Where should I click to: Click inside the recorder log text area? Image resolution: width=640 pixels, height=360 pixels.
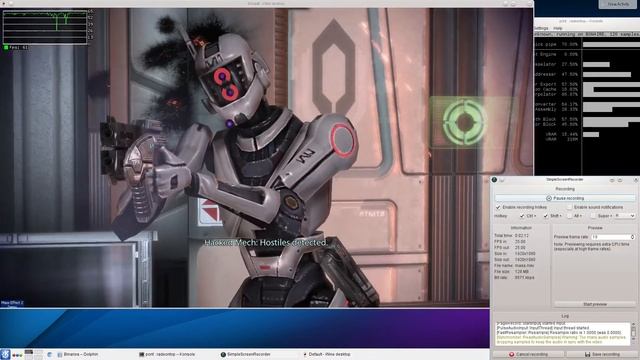(562, 333)
